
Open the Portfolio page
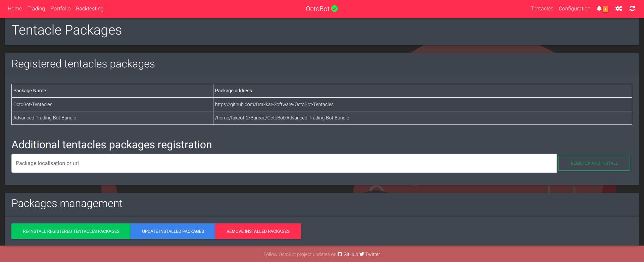[60, 9]
